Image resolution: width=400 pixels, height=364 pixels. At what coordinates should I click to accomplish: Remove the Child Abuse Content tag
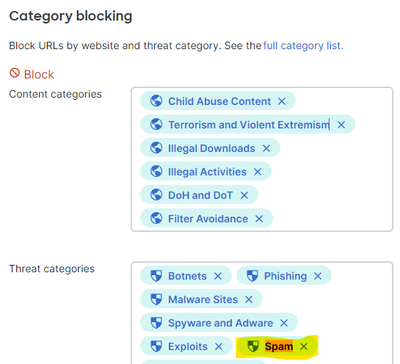pos(282,101)
